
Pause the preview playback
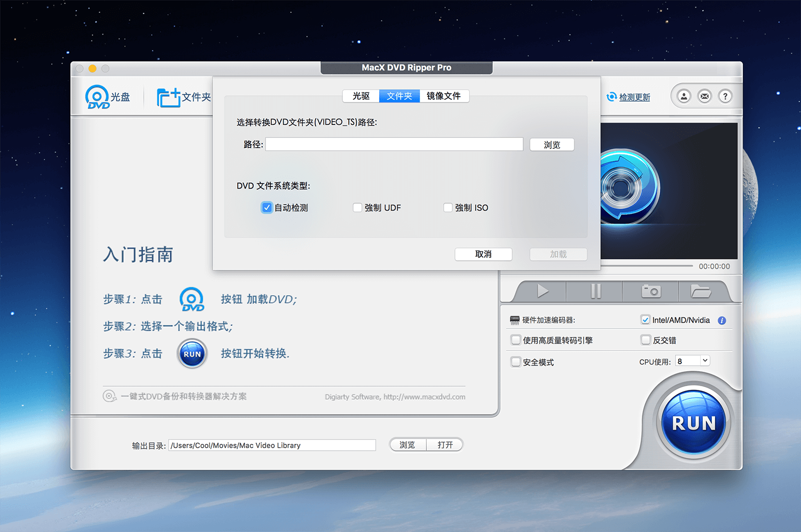pyautogui.click(x=596, y=291)
